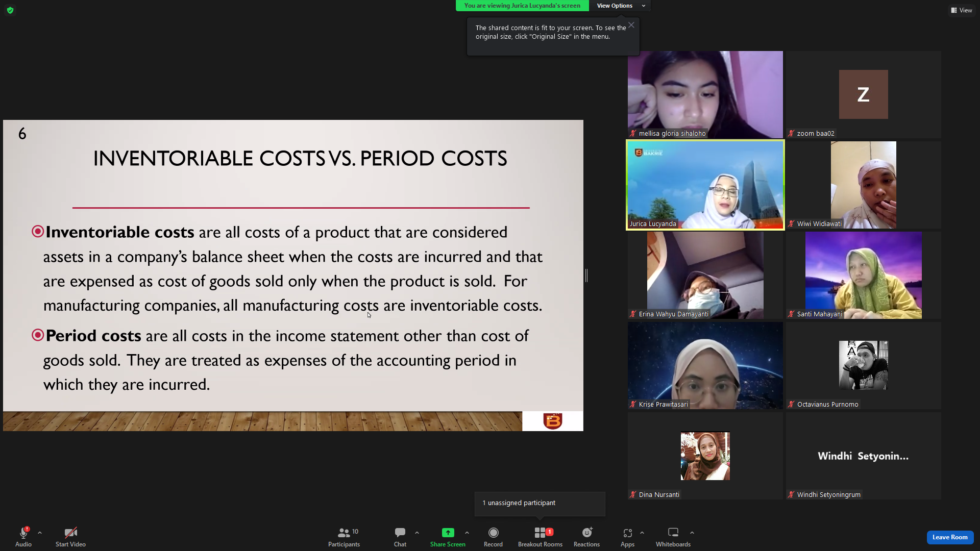Click the muted mic icon beside Santi Mahayani

click(791, 314)
